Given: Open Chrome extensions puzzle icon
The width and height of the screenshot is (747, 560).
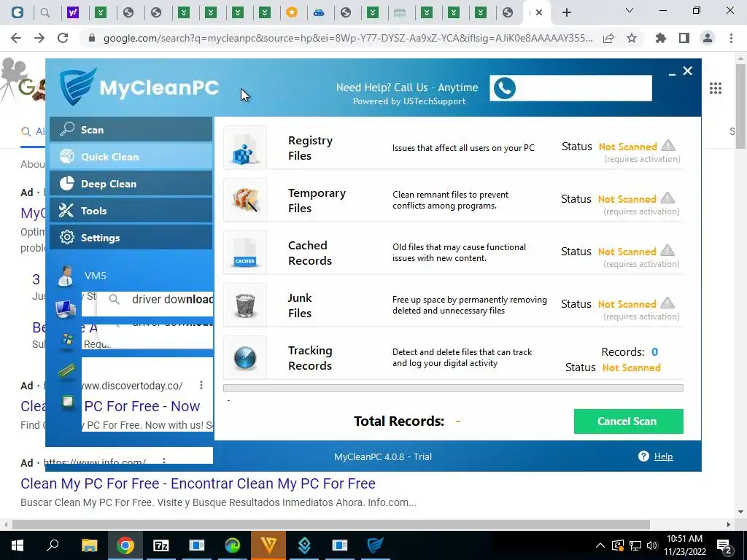Looking at the screenshot, I should click(x=661, y=38).
